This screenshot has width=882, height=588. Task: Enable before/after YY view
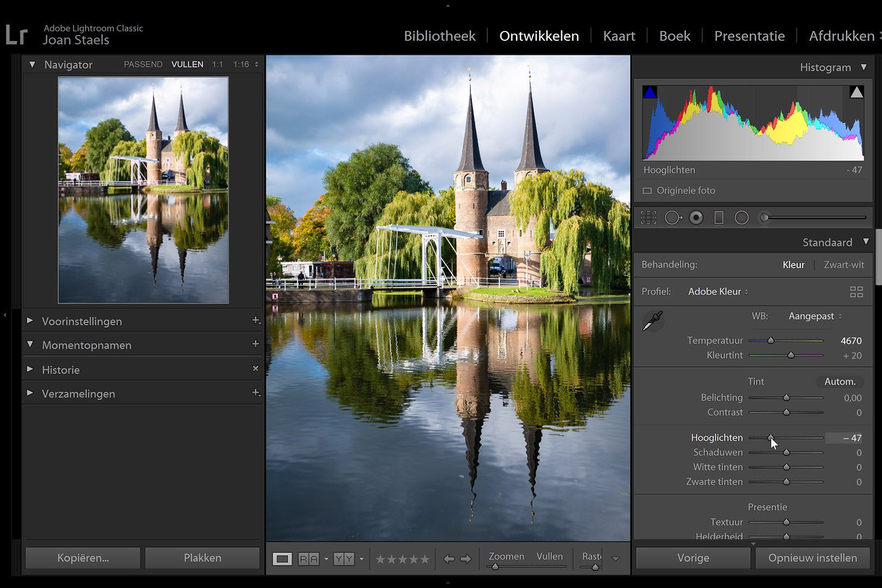(344, 559)
